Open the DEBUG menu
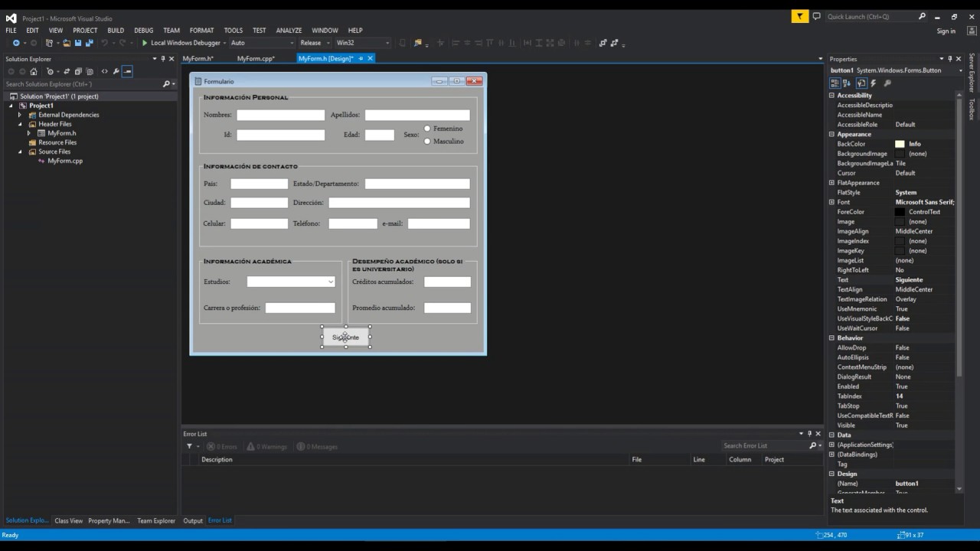This screenshot has width=980, height=551. tap(144, 31)
